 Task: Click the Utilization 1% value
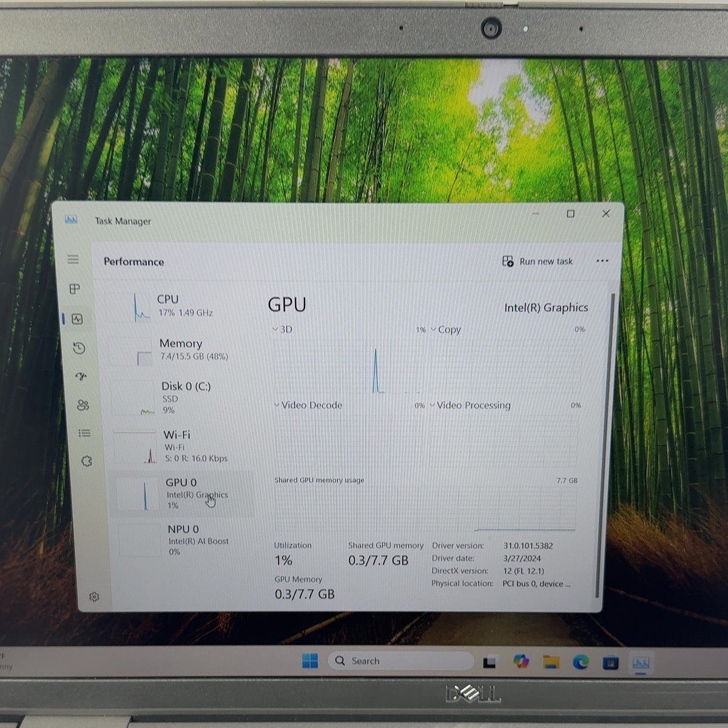(283, 561)
